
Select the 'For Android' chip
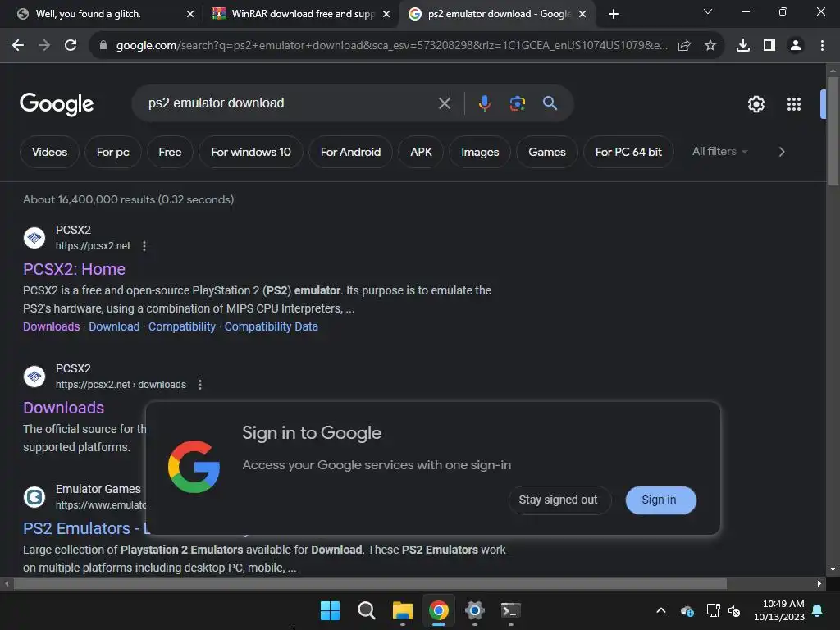[350, 152]
